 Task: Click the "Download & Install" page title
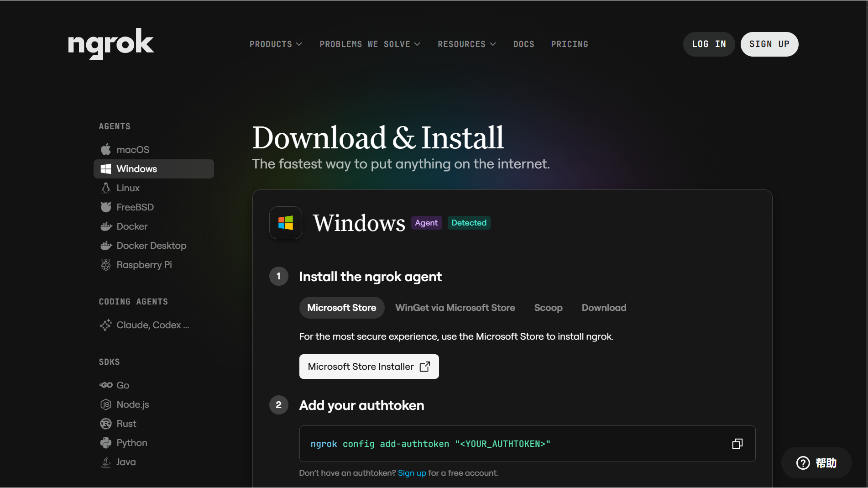pyautogui.click(x=378, y=137)
